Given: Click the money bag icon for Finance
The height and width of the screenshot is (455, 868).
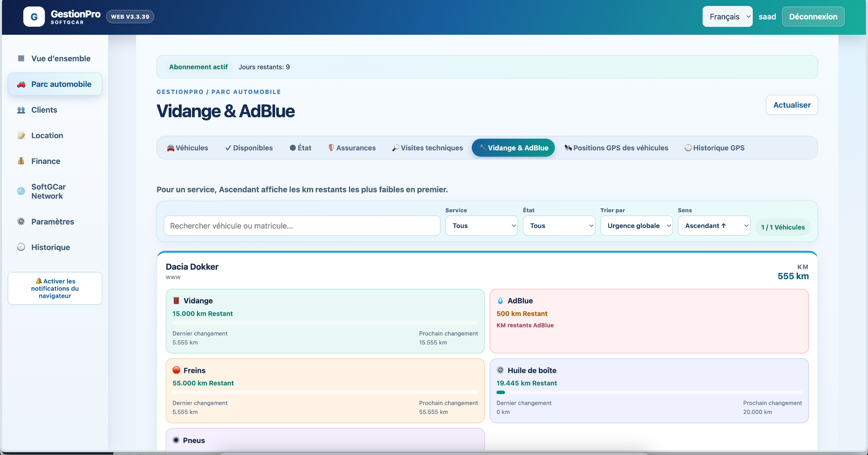Looking at the screenshot, I should 21,161.
